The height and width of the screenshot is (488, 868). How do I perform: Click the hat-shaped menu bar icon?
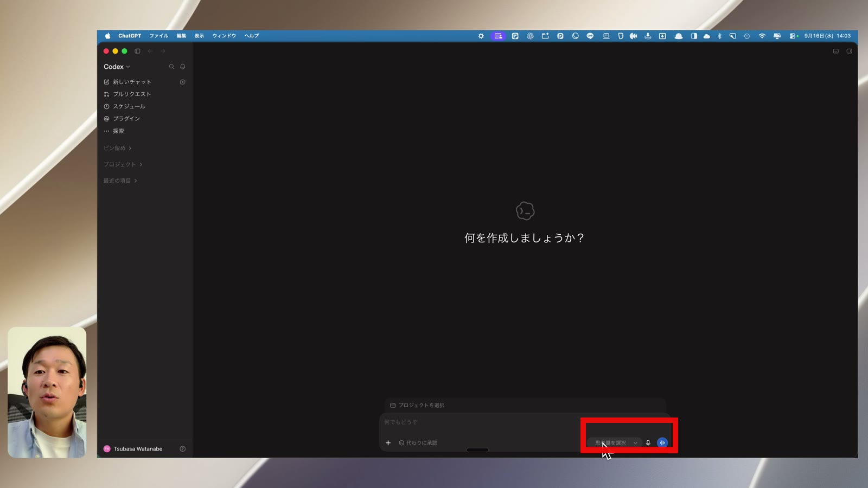coord(678,36)
